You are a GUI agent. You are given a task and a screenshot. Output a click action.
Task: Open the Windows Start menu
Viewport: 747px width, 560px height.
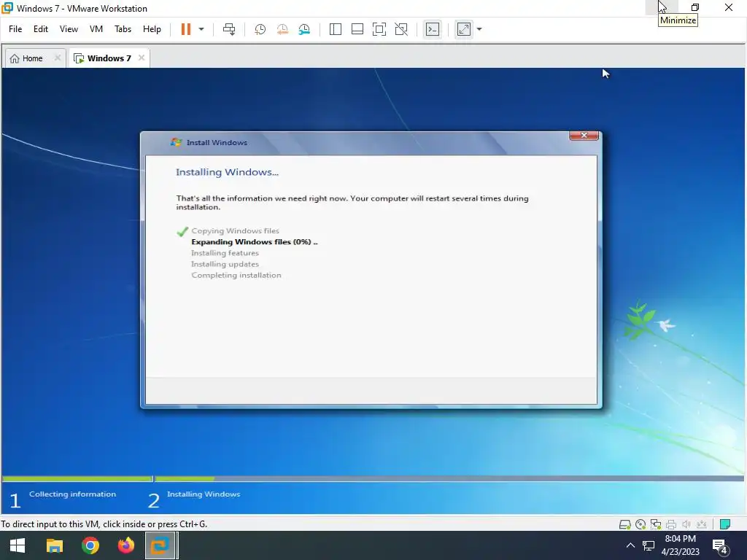18,545
